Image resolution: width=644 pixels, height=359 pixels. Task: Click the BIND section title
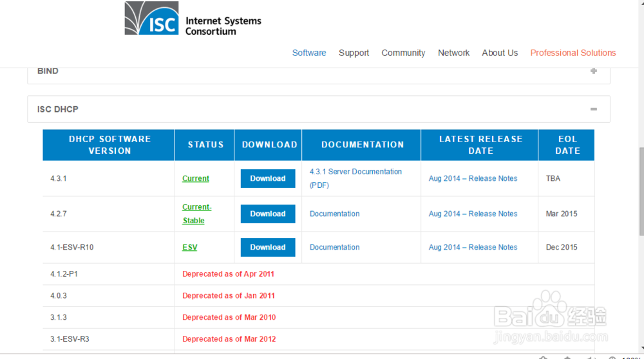(x=48, y=71)
